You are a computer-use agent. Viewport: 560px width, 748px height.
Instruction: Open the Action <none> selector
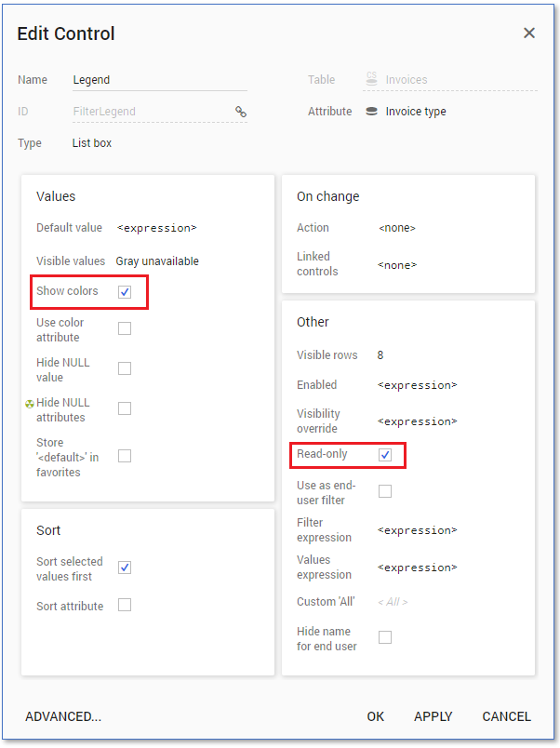pos(397,228)
